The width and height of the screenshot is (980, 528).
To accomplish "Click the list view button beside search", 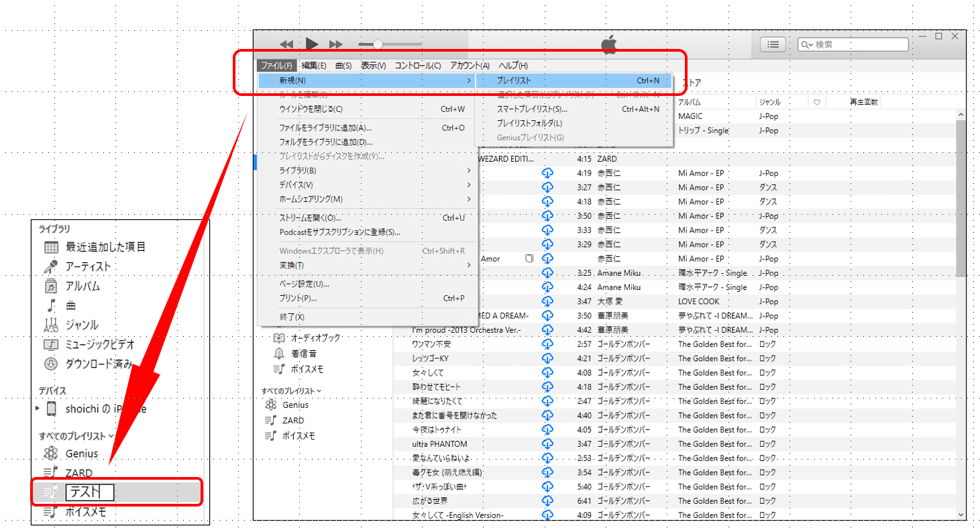I will [773, 44].
